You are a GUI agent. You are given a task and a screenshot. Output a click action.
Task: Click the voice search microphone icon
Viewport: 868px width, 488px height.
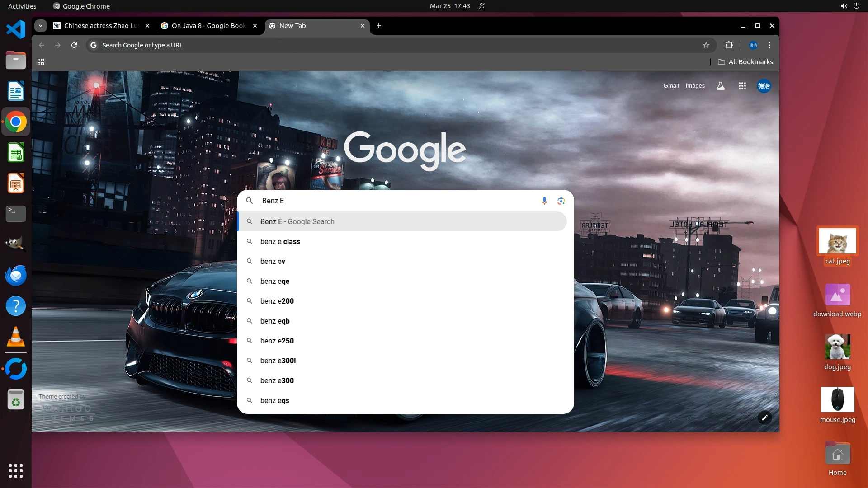544,201
